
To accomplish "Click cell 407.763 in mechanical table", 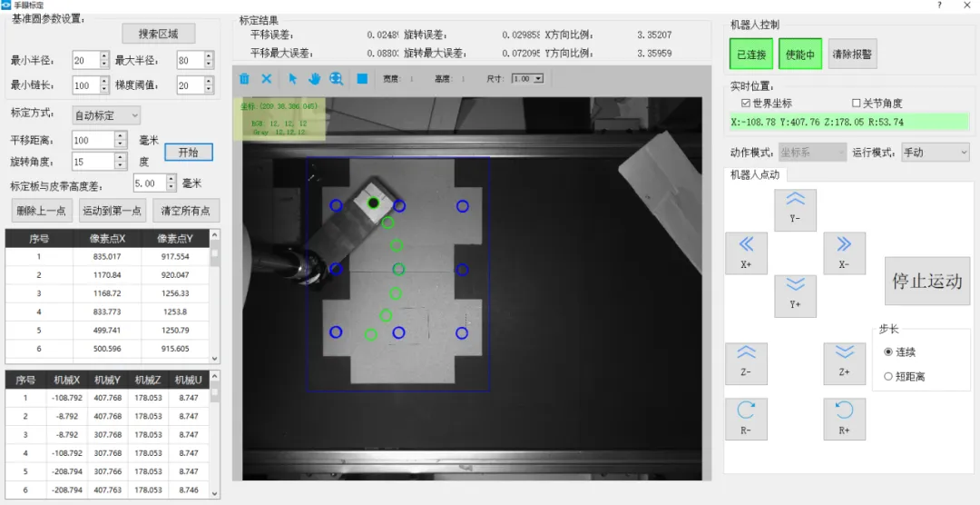I will pos(107,490).
